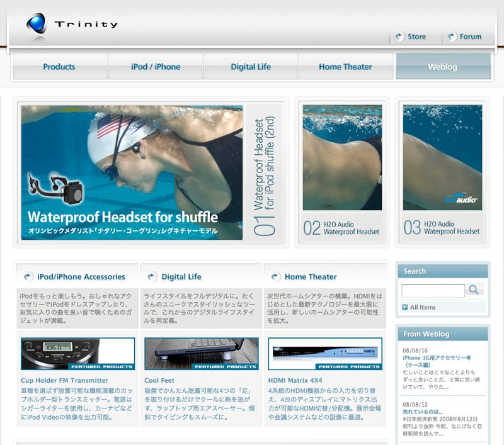Click the arrow icon beside Store
The width and height of the screenshot is (504, 445).
(x=399, y=37)
